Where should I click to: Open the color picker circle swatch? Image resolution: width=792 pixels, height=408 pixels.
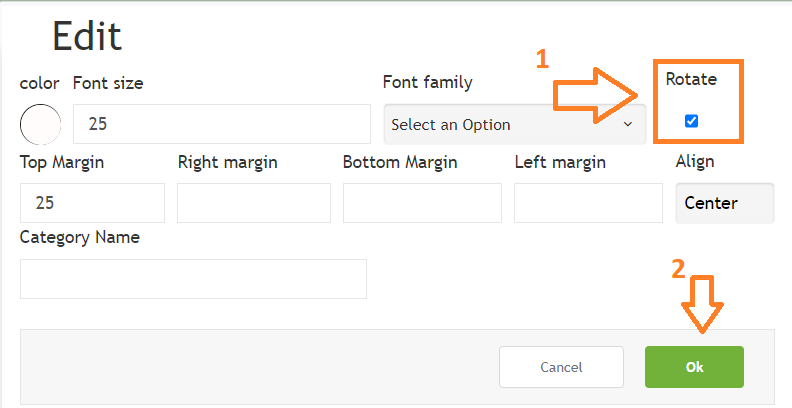40,124
